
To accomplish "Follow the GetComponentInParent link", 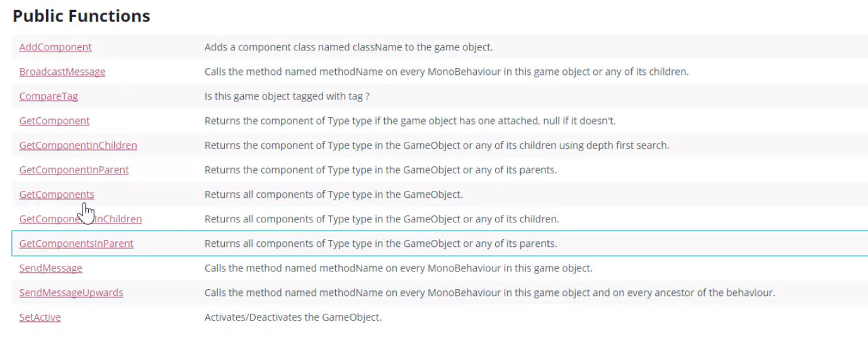I will (74, 170).
